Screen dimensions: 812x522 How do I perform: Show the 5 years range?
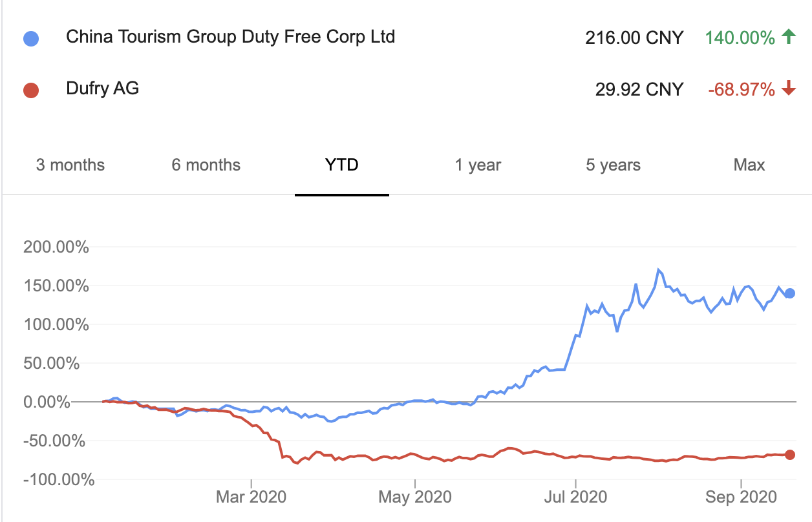point(613,165)
